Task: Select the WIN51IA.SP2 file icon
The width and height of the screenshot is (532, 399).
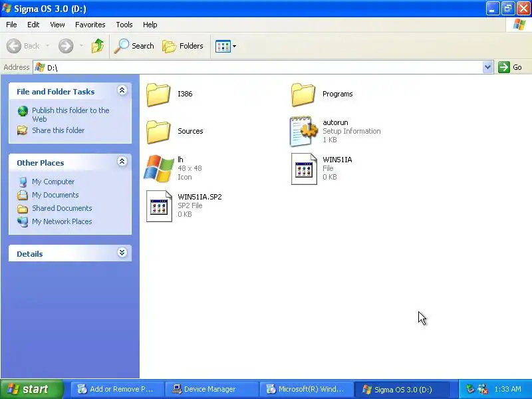Action: 159,206
